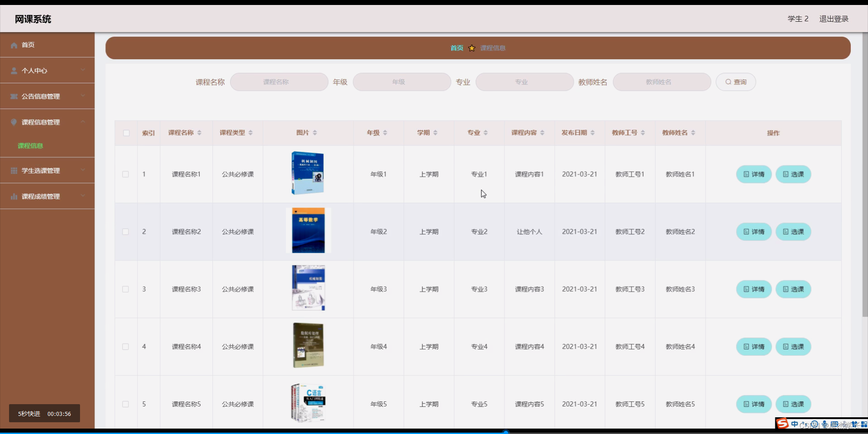Open 详情 for 课程名称3
The width and height of the screenshot is (868, 434).
pyautogui.click(x=754, y=289)
